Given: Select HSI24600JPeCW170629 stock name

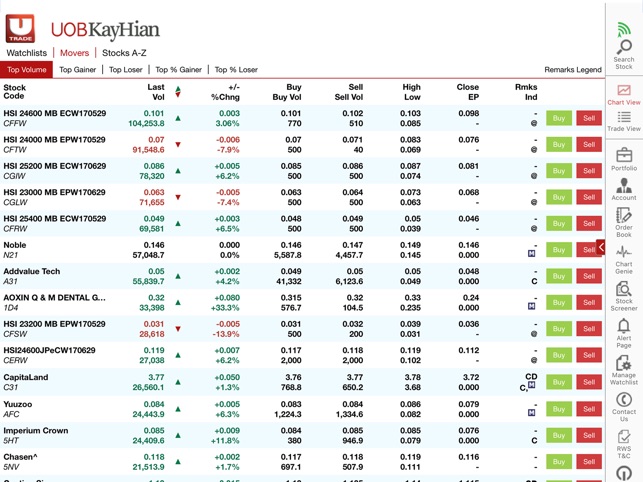Looking at the screenshot, I should tap(49, 350).
